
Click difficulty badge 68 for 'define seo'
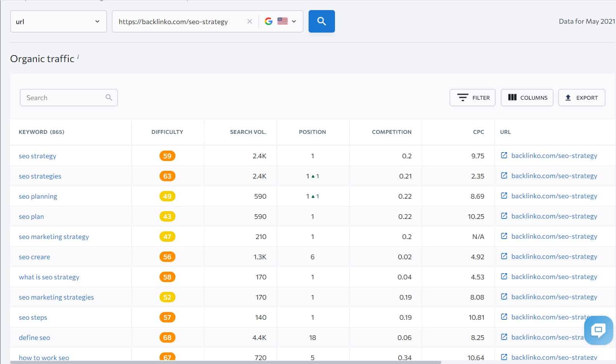(167, 338)
